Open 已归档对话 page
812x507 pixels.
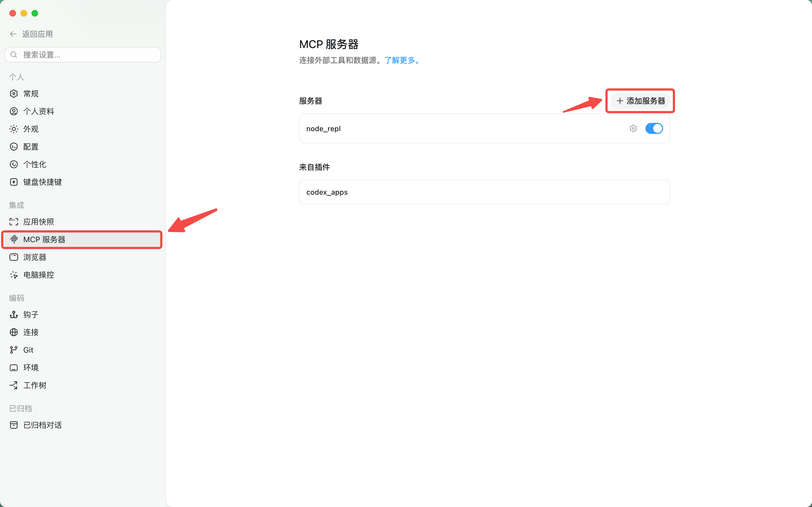point(82,425)
